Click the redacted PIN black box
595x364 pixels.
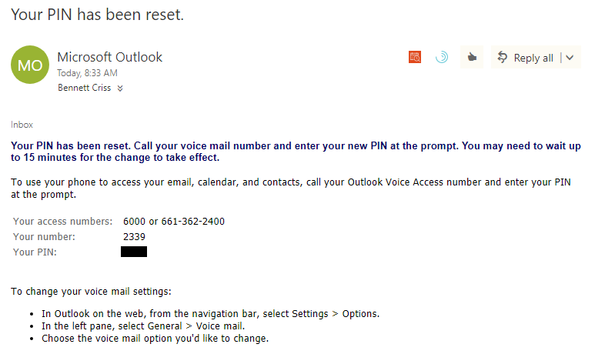click(134, 252)
